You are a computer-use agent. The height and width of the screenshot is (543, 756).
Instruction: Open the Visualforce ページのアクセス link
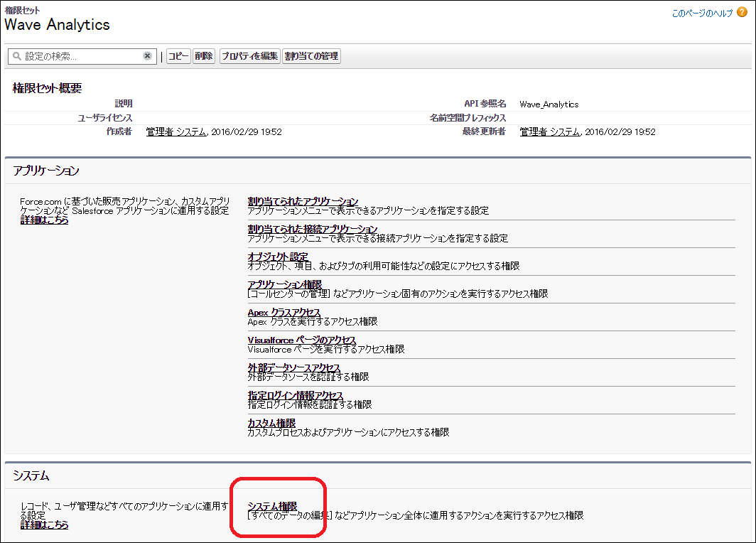[302, 340]
